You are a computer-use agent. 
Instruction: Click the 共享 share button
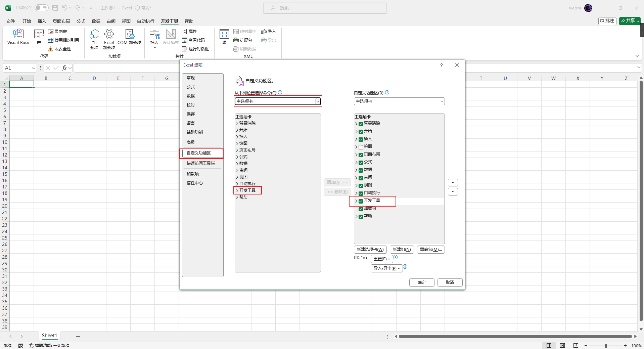[630, 21]
